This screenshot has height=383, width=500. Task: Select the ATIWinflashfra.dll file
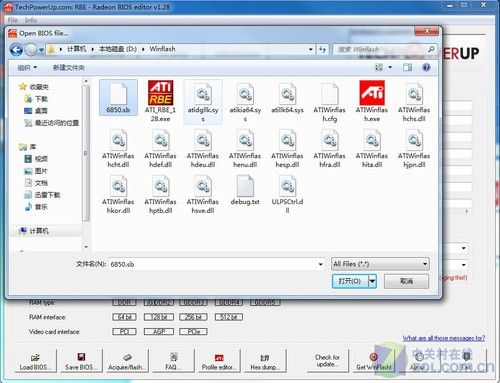tap(329, 149)
